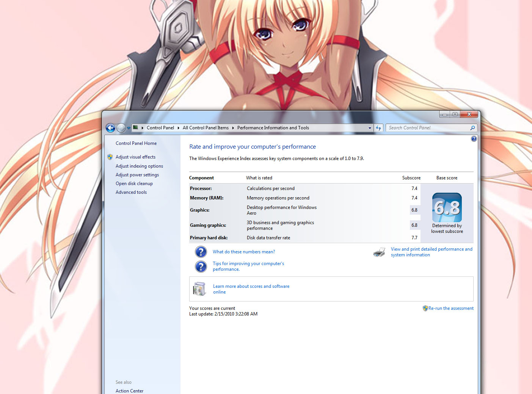Viewport: 532px width, 394px height.
Task: Minimize the Control Panel window
Action: pyautogui.click(x=445, y=114)
